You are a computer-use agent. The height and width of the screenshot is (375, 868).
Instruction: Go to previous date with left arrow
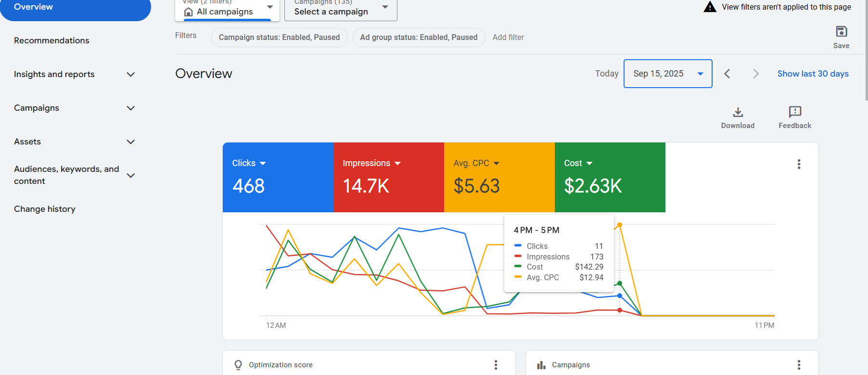tap(728, 74)
